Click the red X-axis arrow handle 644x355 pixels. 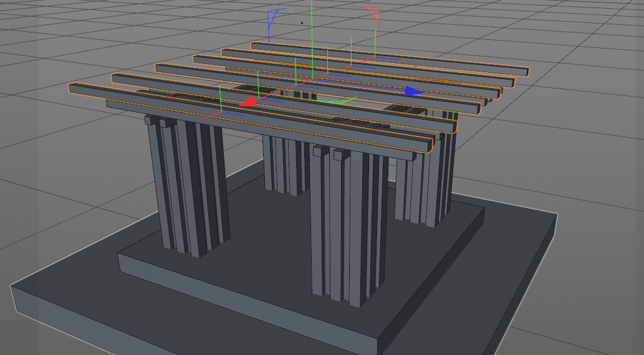[x=248, y=102]
